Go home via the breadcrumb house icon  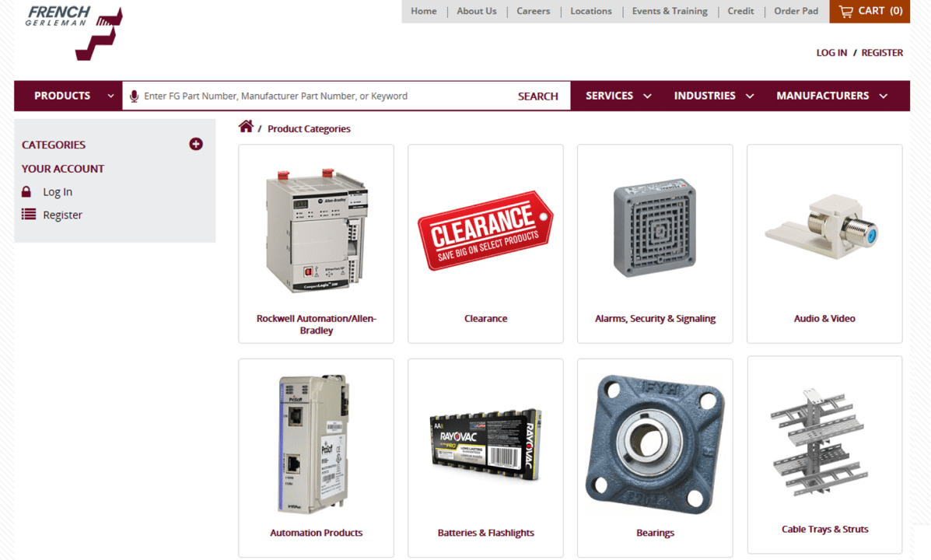click(246, 127)
